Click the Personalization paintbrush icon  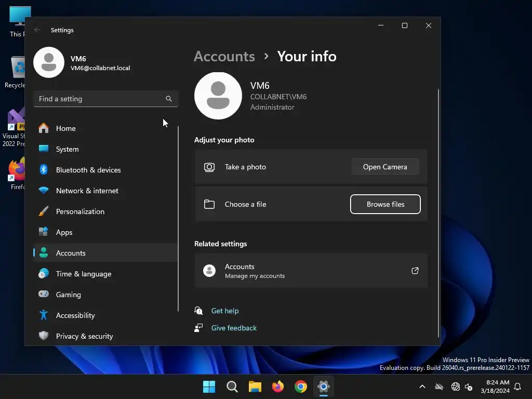click(x=44, y=211)
